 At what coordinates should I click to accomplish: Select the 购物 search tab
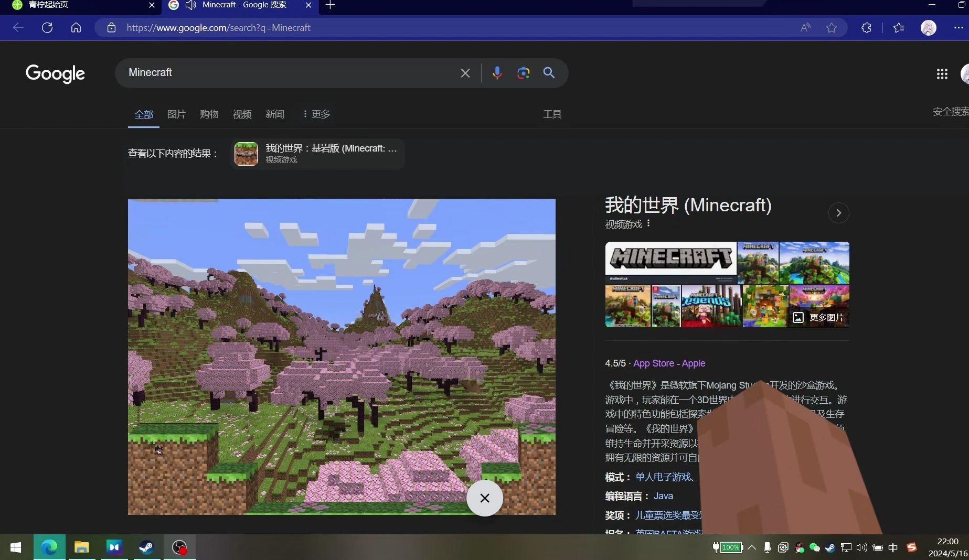tap(209, 114)
